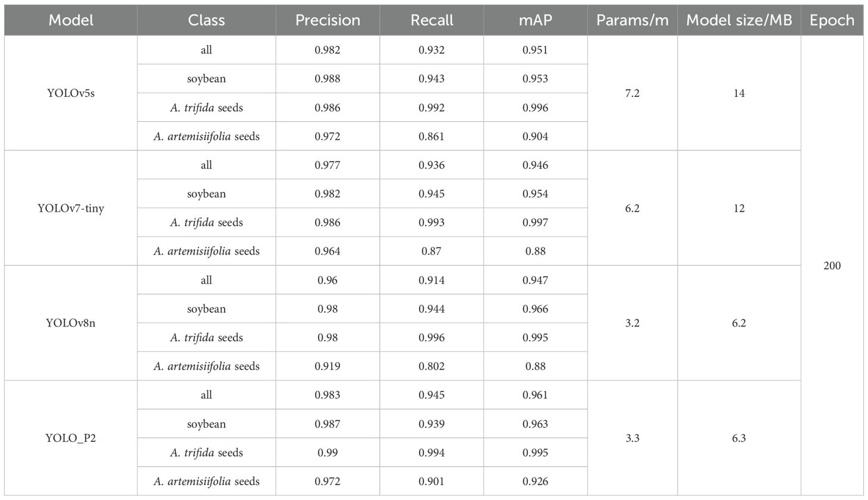The height and width of the screenshot is (500, 868).
Task: Select YOLOv8n A. artemisiifolia recall 0.802
Action: (x=432, y=366)
